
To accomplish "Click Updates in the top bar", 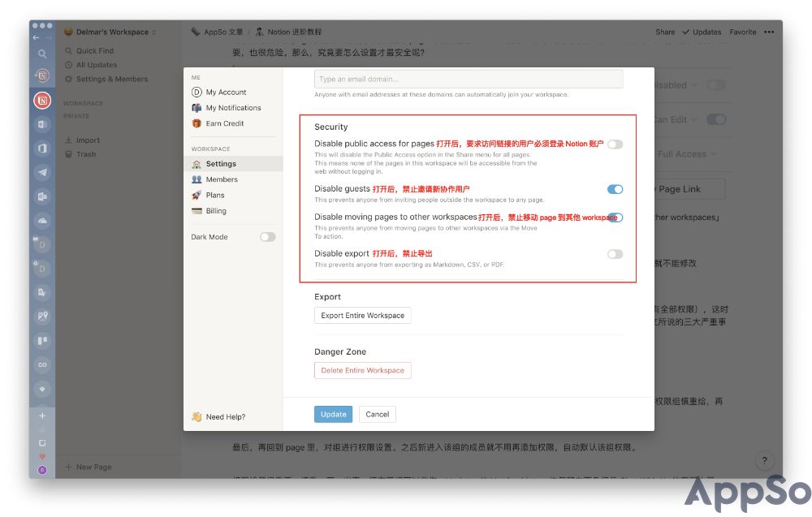I will pos(702,32).
